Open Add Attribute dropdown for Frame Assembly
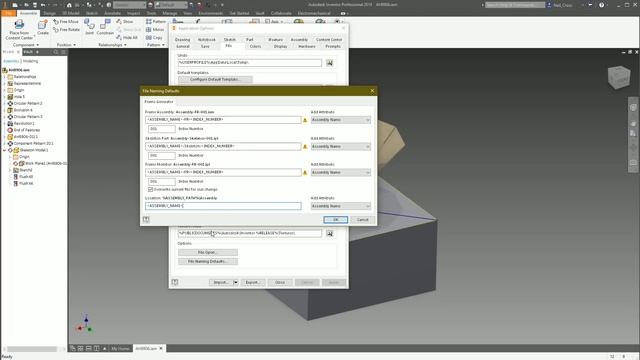Image resolution: width=640 pixels, height=360 pixels. [x=341, y=120]
